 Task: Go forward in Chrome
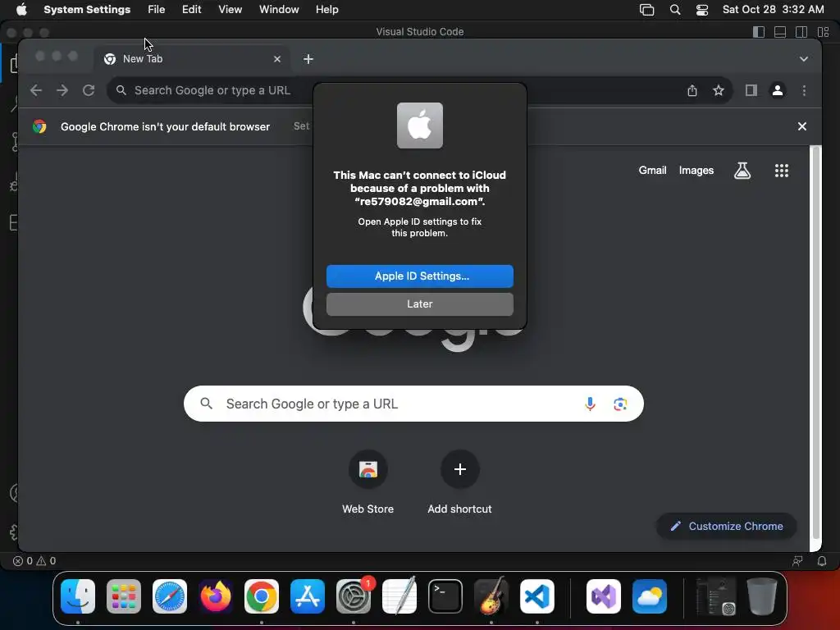pyautogui.click(x=62, y=90)
